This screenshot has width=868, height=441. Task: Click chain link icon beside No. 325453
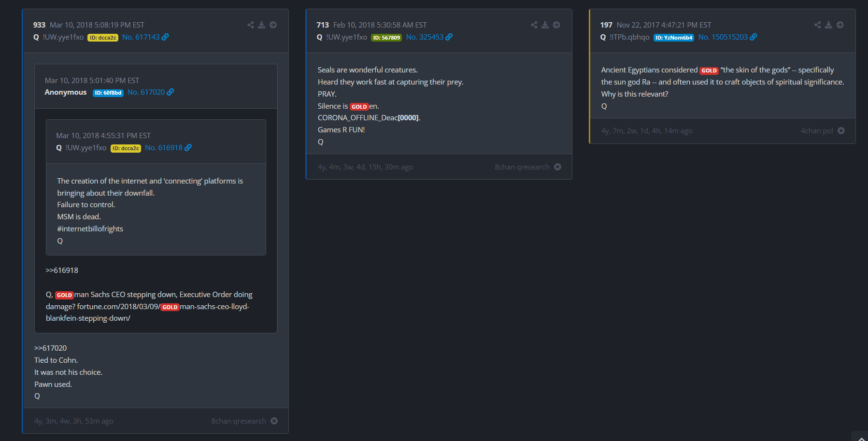click(449, 37)
